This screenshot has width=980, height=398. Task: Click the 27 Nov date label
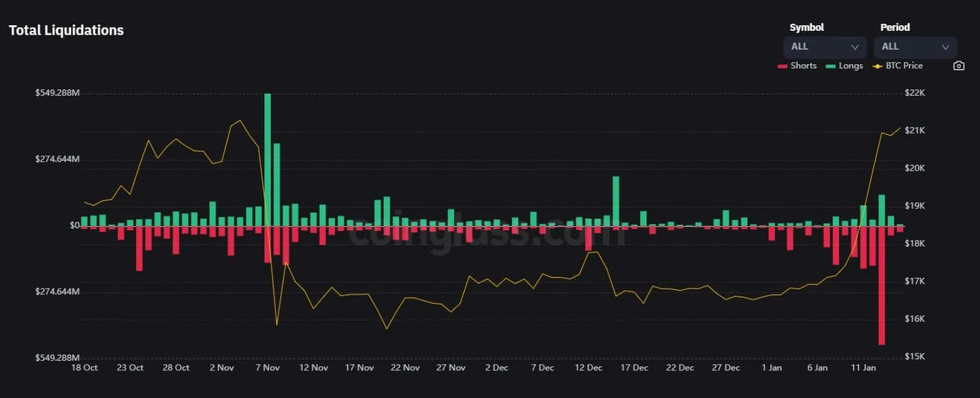[451, 368]
